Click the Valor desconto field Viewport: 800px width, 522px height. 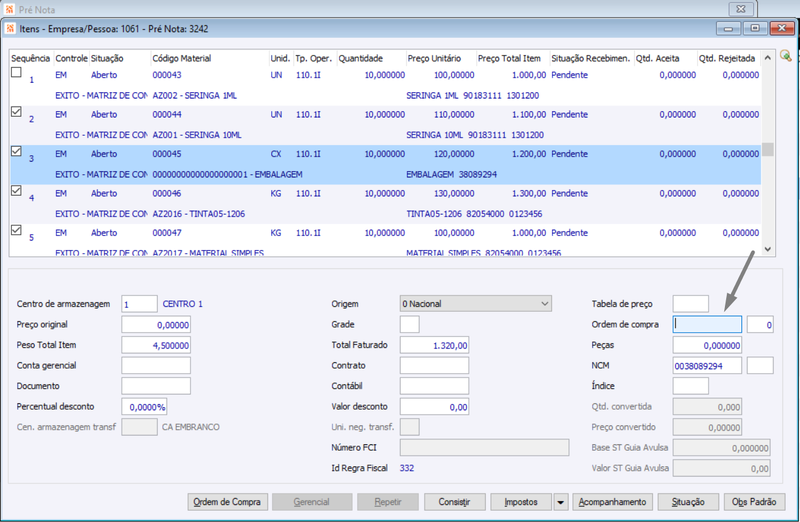(434, 407)
